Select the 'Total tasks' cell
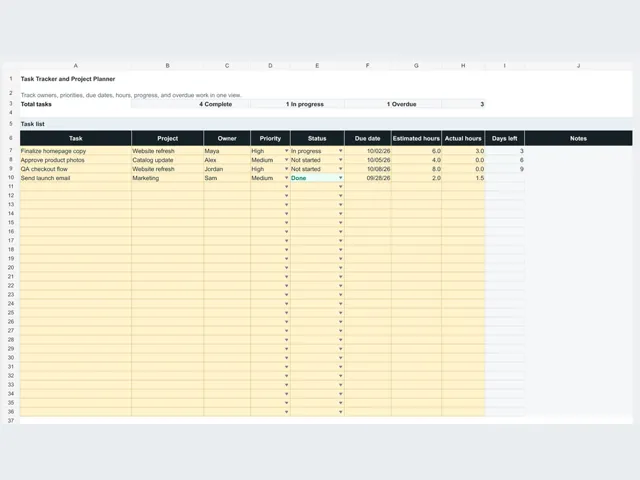Viewport: 640px width, 480px height. click(x=76, y=104)
